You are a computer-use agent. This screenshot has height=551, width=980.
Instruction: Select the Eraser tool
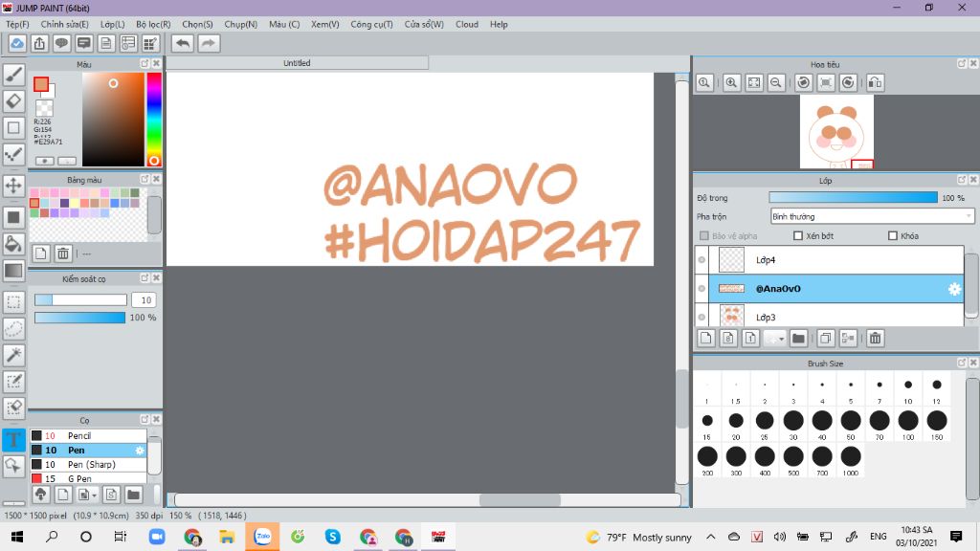(x=13, y=101)
